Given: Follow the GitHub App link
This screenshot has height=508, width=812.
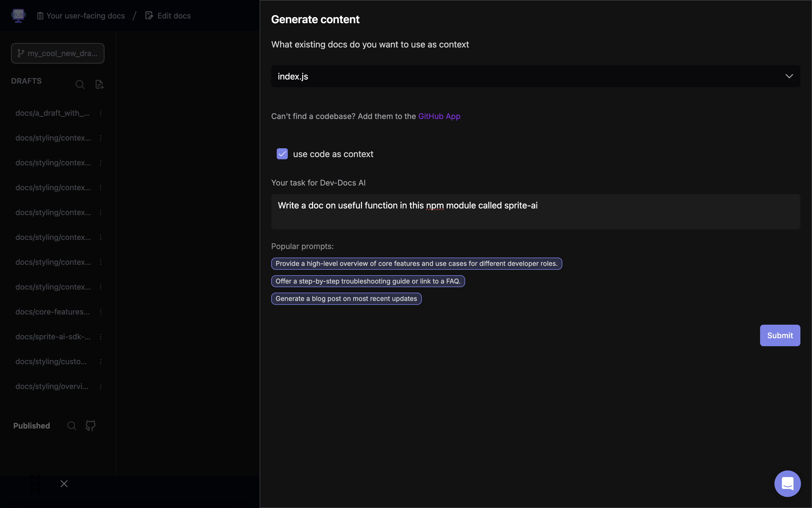Looking at the screenshot, I should pos(439,116).
